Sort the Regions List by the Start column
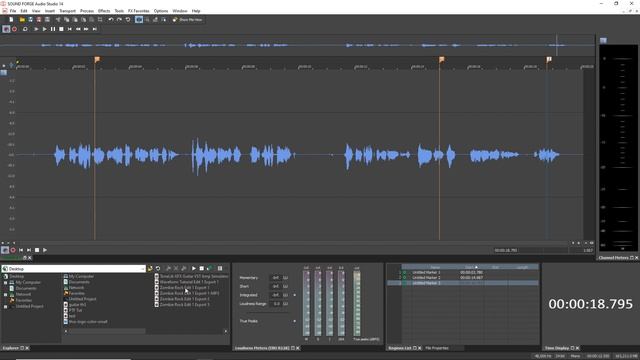Viewport: 640px width, 360px height. 471,267
